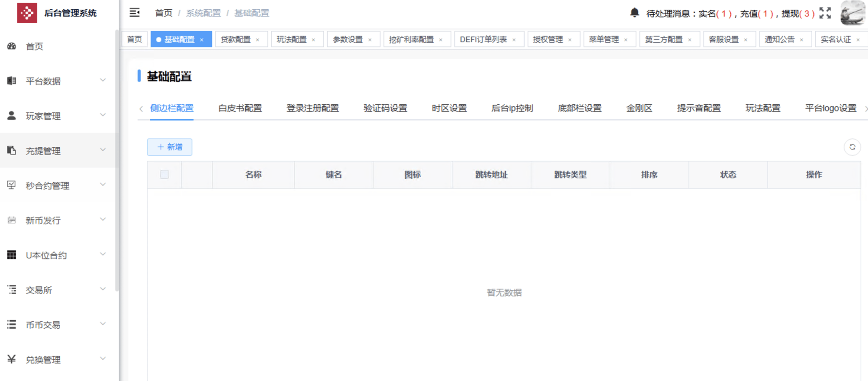Close the 参数设置 page tab
868x381 pixels.
tap(370, 40)
